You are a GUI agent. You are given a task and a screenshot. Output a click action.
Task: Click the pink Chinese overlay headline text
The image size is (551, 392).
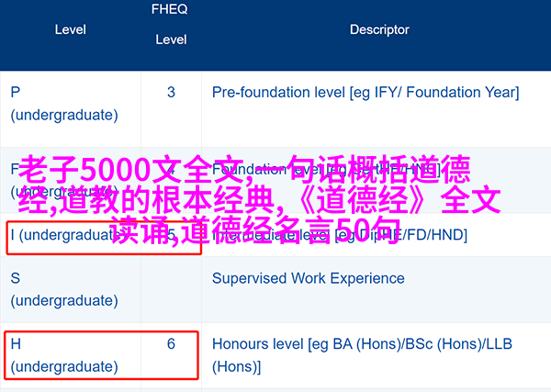pos(260,200)
